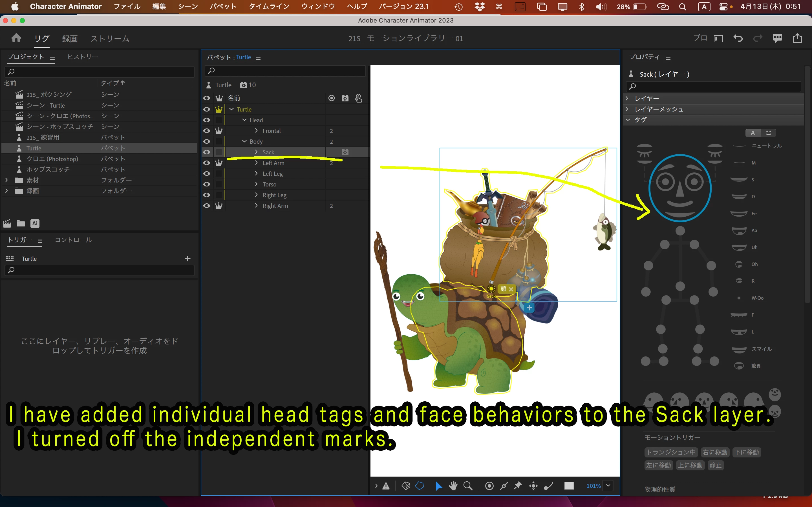Toggle independence crown on Right Arm
812x507 pixels.
pos(219,206)
